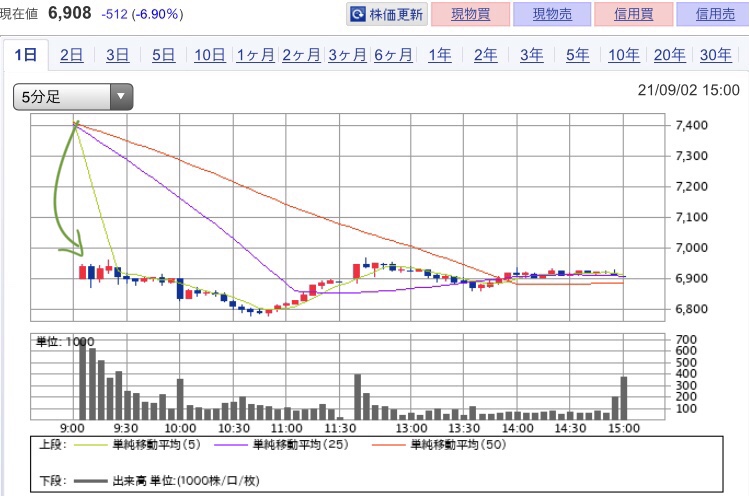Select the 20年 chart range

point(669,55)
